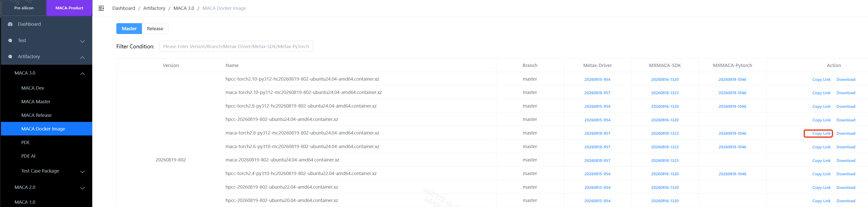Click the Dashboard gauge icon in sidebar
868x207 pixels.
point(10,24)
